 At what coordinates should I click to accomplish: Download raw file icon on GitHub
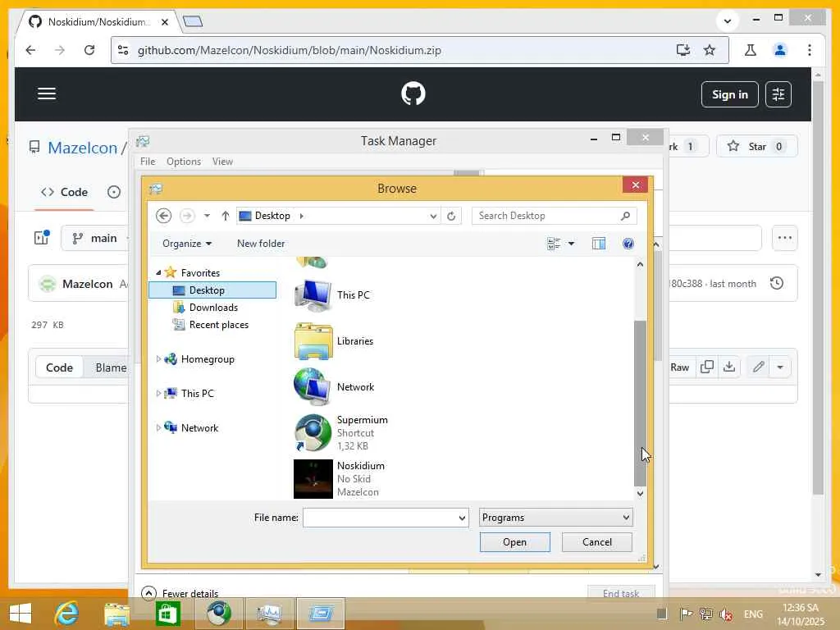[728, 367]
